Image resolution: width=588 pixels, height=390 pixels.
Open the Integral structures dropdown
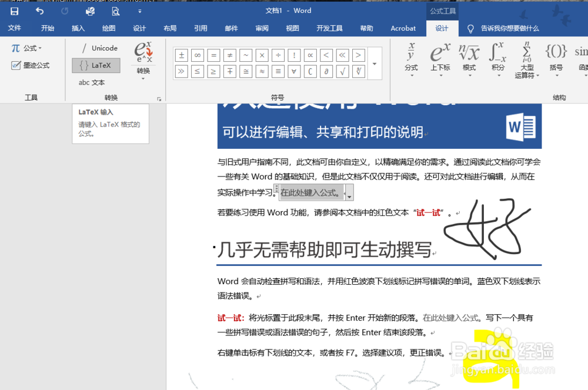click(498, 59)
